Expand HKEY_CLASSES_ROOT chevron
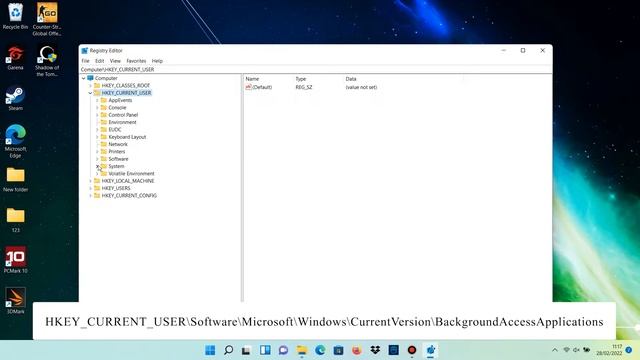 [91, 85]
